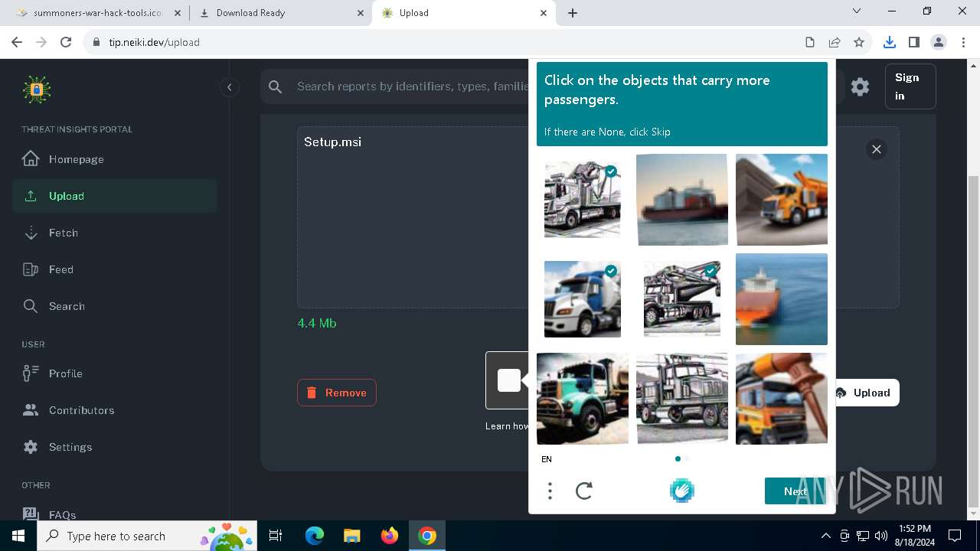This screenshot has width=980, height=551.
Task: Open the notification center
Action: (x=955, y=536)
